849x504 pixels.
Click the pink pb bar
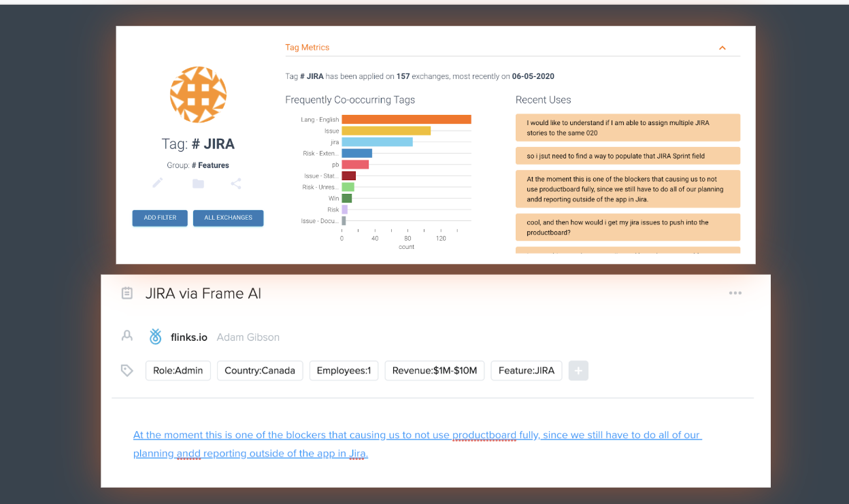[355, 165]
